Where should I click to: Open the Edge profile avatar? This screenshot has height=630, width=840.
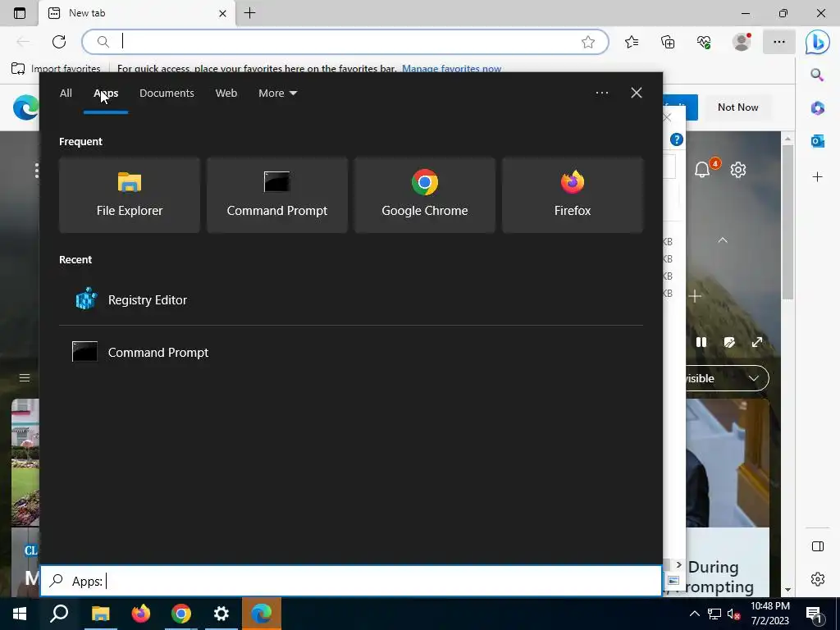(x=742, y=42)
